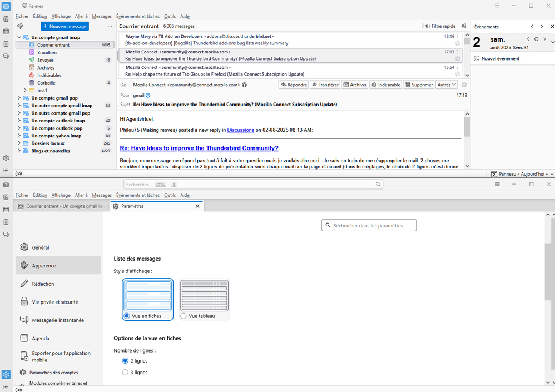This screenshot has width=555, height=392.
Task: Open the Autres dropdown in message header
Action: (447, 85)
